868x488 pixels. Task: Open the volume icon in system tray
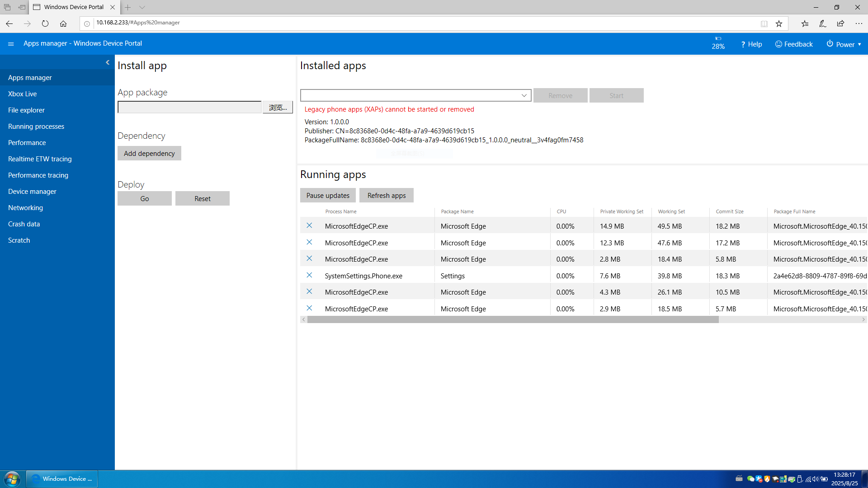pyautogui.click(x=816, y=479)
